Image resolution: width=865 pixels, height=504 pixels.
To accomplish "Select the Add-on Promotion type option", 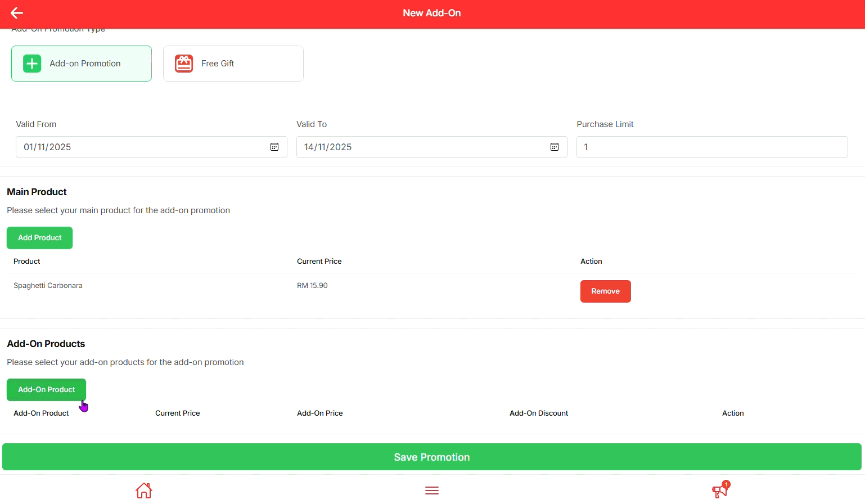I will pyautogui.click(x=82, y=64).
